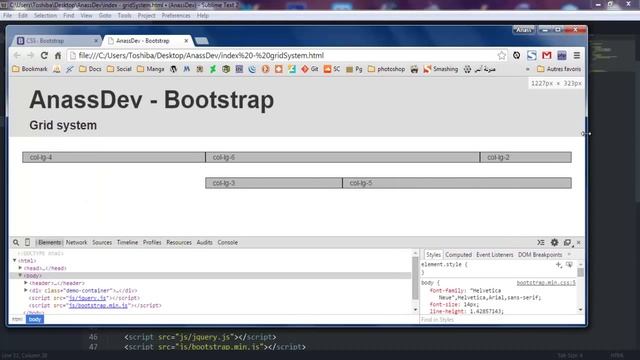Add new style rule plus icon
The height and width of the screenshot is (360, 640).
558,265
